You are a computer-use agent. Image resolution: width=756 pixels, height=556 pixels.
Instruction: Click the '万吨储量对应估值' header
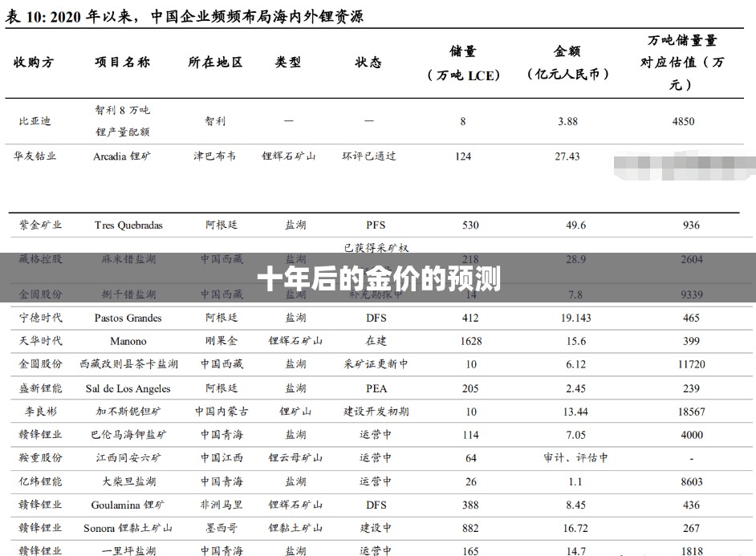[x=681, y=63]
